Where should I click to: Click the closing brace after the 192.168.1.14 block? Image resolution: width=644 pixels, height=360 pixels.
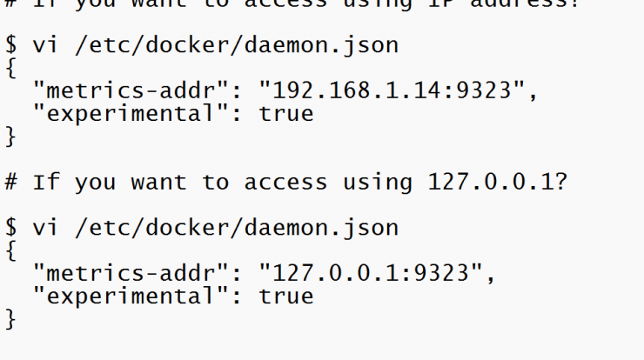click(x=11, y=137)
